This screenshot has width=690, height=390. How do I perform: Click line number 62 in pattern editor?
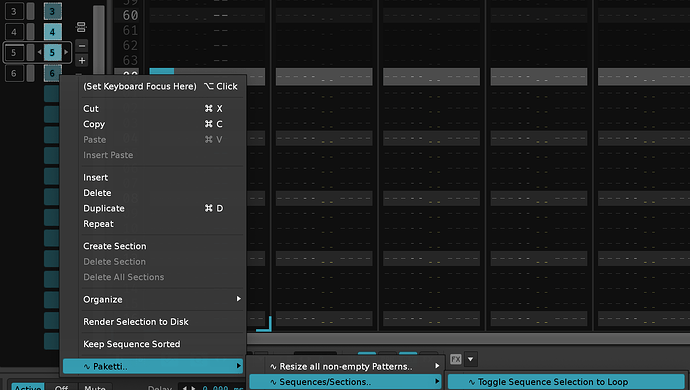click(x=130, y=45)
